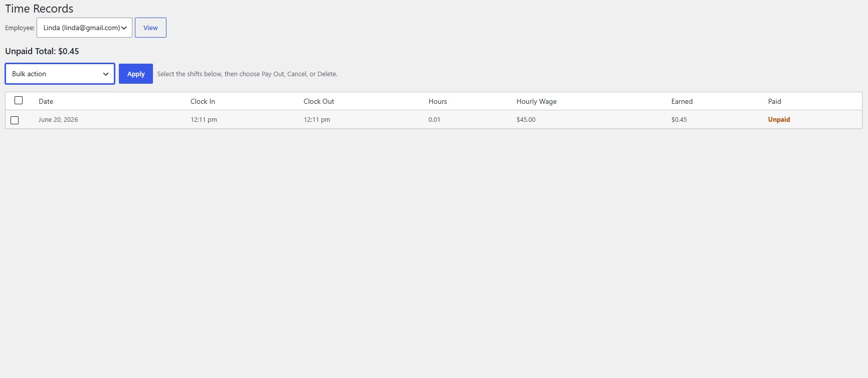Open the Bulk action dropdown

pyautogui.click(x=60, y=74)
